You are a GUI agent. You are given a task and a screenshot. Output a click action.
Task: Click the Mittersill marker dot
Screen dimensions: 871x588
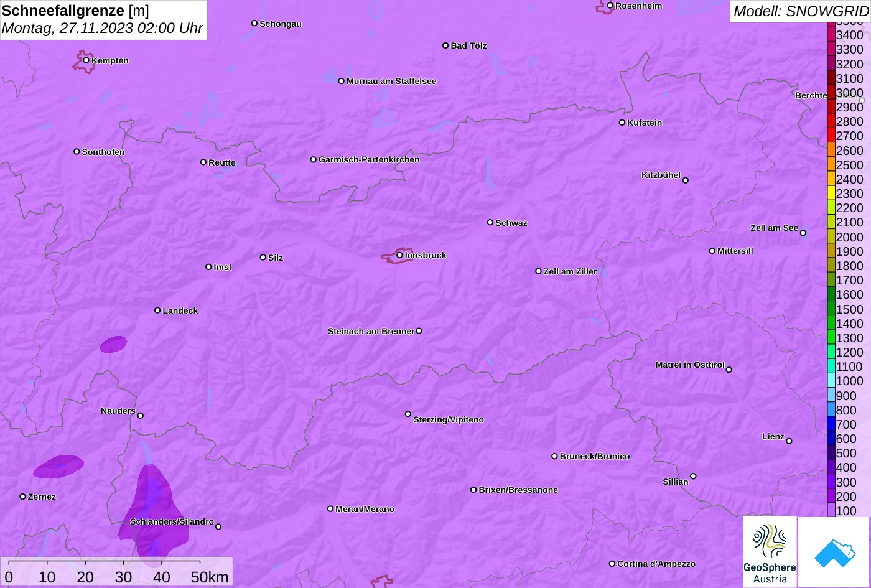712,251
